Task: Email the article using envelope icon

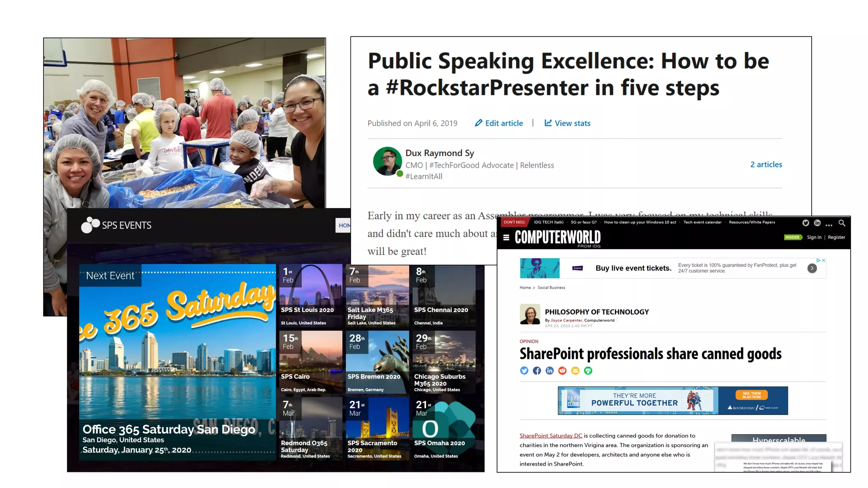Action: pos(575,371)
